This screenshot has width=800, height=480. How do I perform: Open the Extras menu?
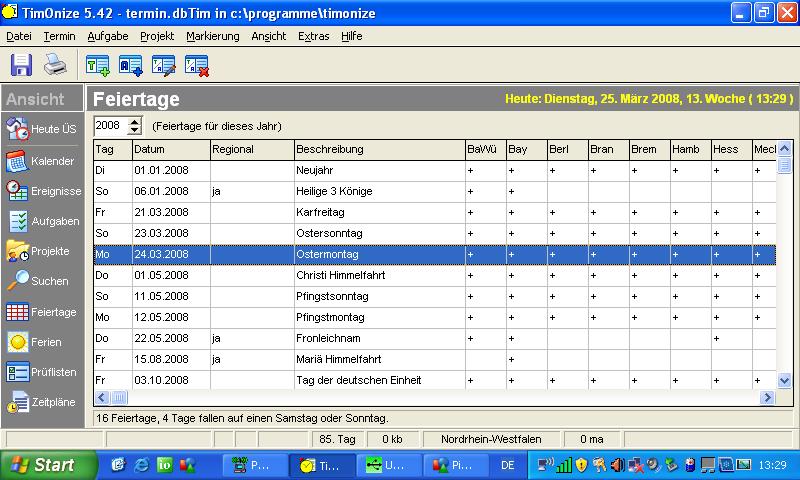pos(313,36)
